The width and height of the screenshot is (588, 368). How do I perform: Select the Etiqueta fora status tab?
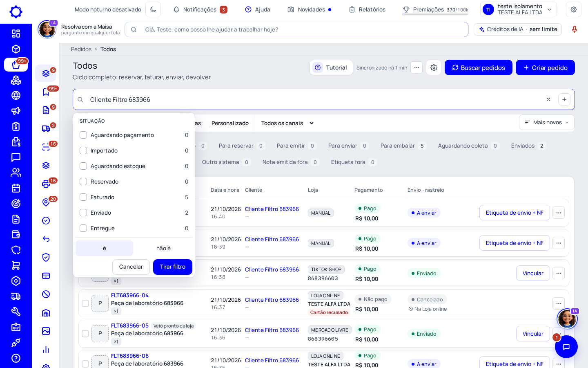pyautogui.click(x=354, y=162)
